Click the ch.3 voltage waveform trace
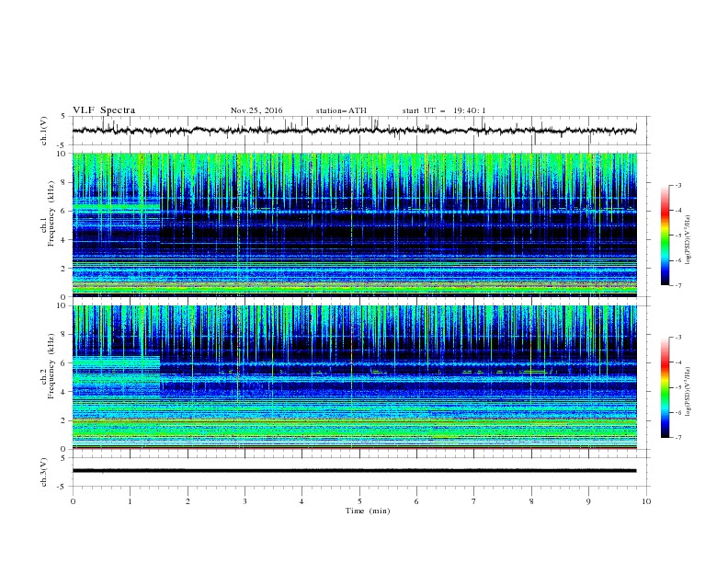This screenshot has width=728, height=563. pos(354,471)
